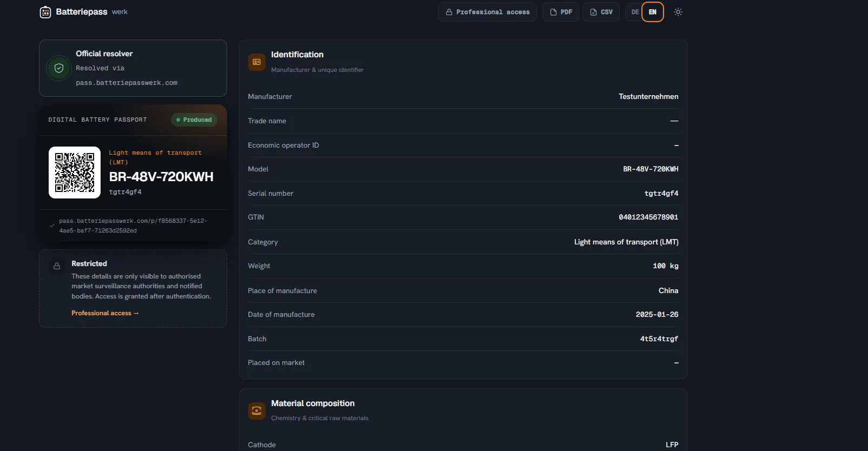Click the date value 2025-01-26
Screen dimensions: 868x451
657,314
